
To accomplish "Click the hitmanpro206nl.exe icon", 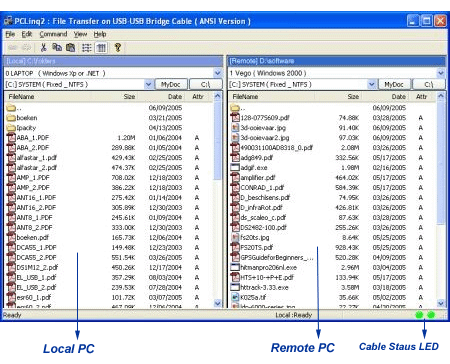I will (x=235, y=267).
